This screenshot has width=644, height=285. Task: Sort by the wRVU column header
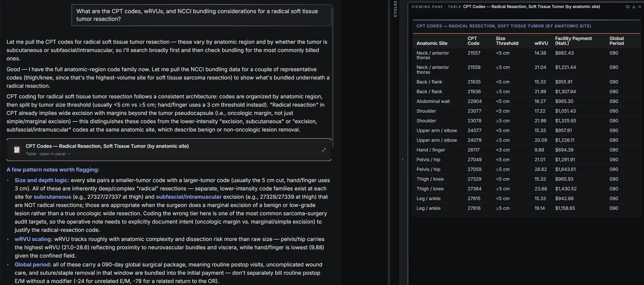pyautogui.click(x=541, y=43)
